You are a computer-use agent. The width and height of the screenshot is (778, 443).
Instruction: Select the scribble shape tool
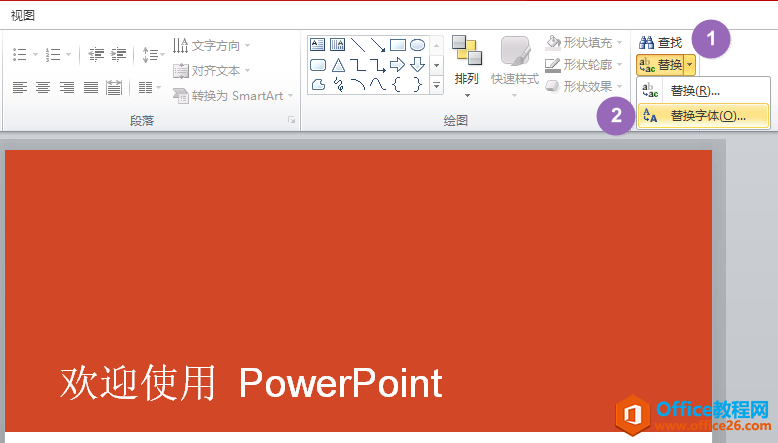click(x=339, y=85)
